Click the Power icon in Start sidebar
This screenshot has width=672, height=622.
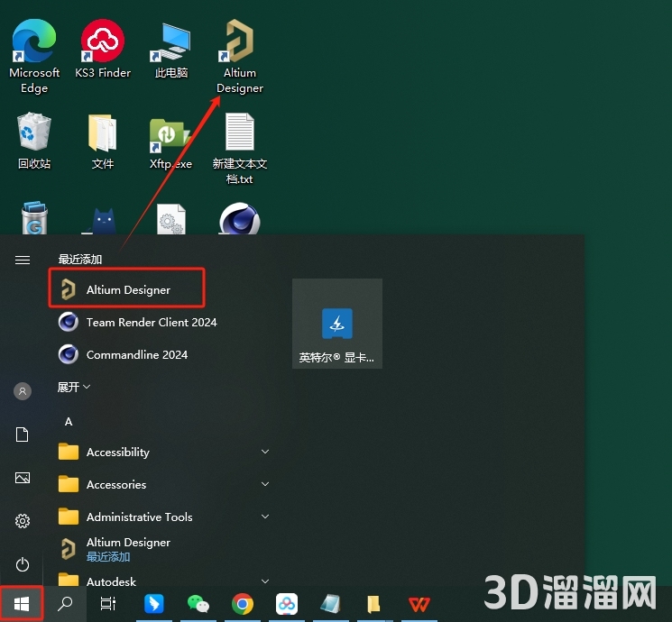pyautogui.click(x=23, y=564)
